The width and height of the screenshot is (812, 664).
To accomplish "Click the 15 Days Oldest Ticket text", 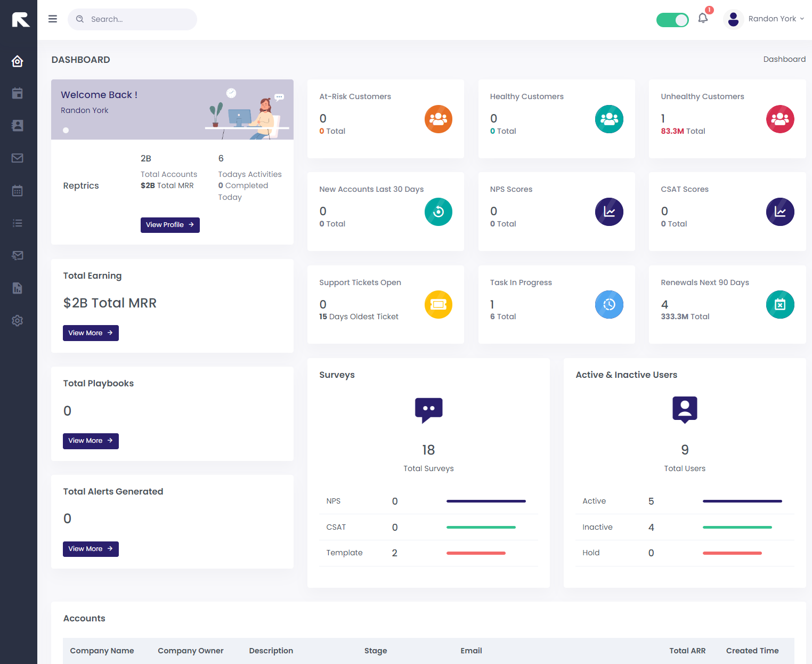I will (x=359, y=317).
